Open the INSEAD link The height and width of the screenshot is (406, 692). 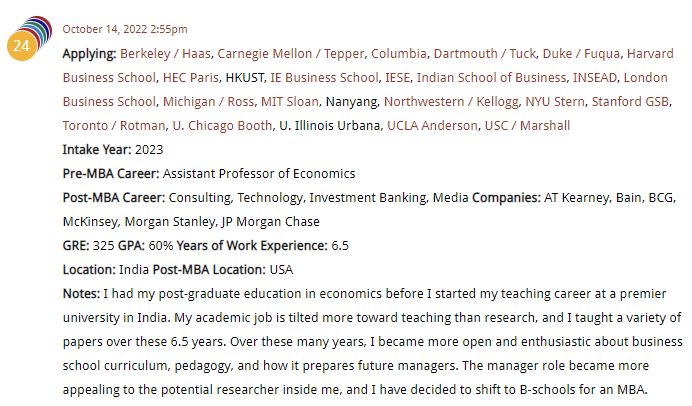(595, 78)
